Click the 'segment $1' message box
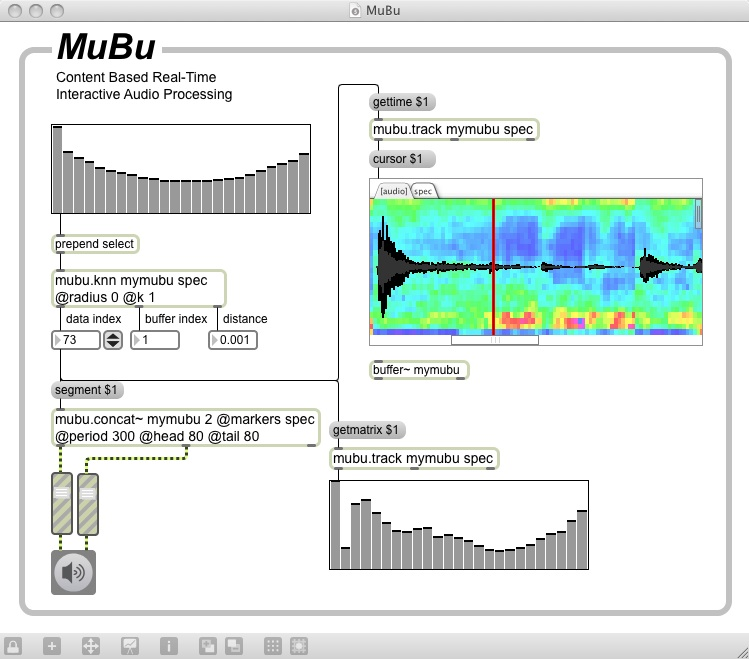The width and height of the screenshot is (749, 659). 87,390
